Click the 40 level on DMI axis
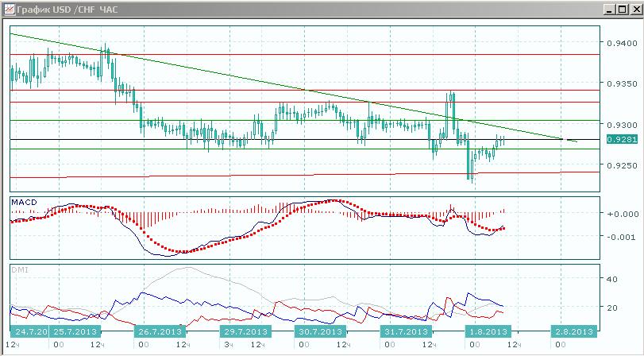 [x=611, y=279]
